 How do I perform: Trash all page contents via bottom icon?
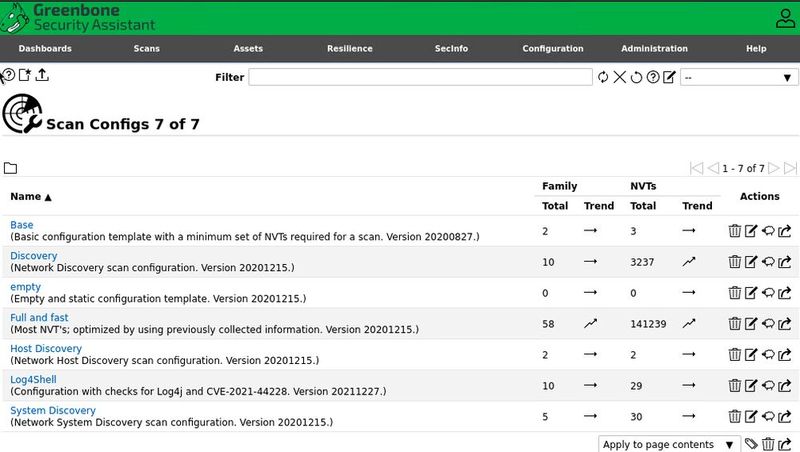pyautogui.click(x=768, y=444)
